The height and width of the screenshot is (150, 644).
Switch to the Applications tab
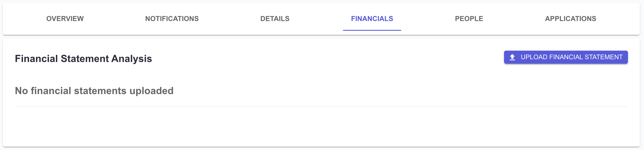[570, 19]
